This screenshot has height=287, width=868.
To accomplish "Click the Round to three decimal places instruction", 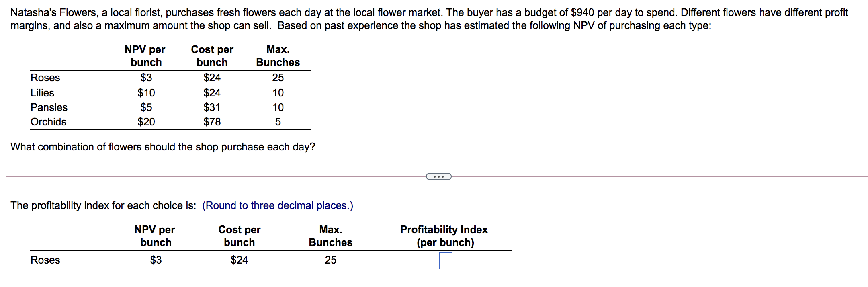I will pyautogui.click(x=277, y=205).
